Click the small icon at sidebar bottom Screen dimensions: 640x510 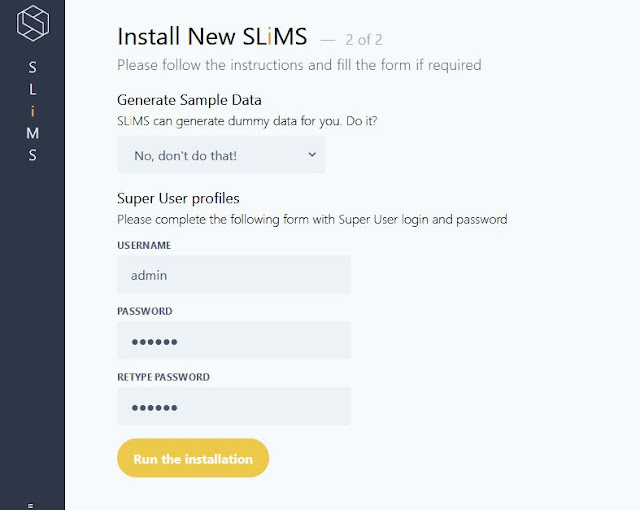tap(31, 506)
